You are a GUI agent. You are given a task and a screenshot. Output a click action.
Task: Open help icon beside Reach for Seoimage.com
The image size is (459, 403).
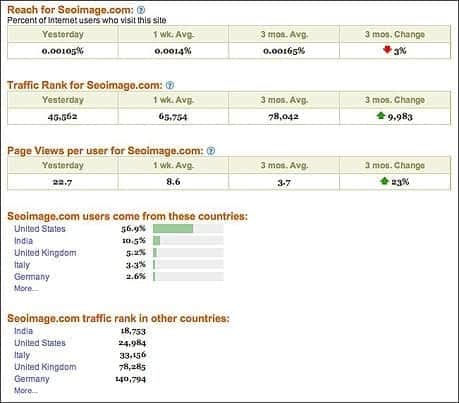click(141, 10)
